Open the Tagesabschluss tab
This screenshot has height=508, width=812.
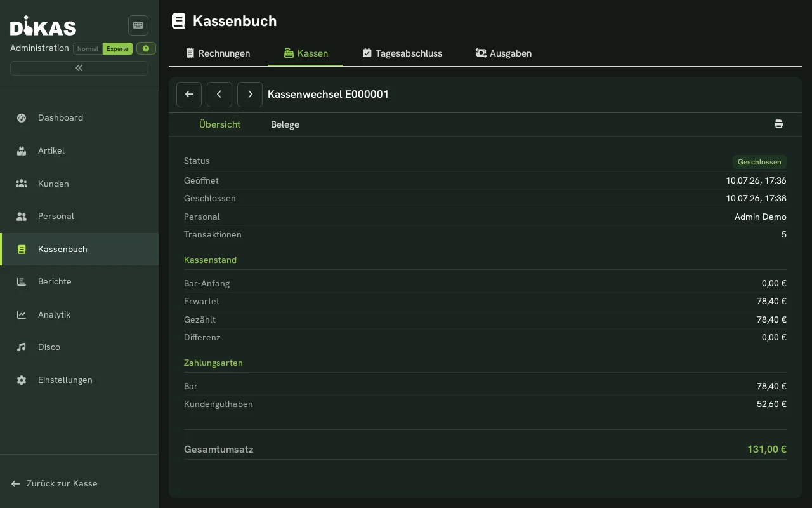tap(402, 53)
